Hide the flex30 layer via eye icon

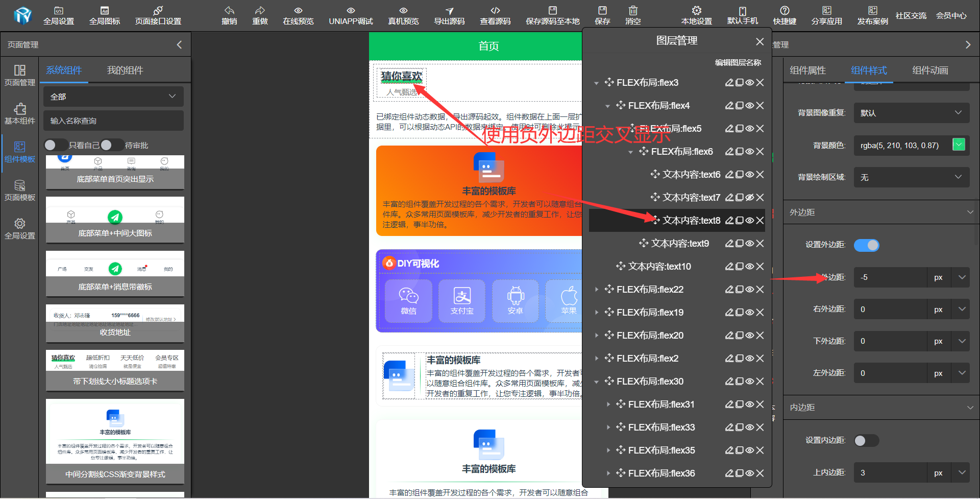point(750,381)
